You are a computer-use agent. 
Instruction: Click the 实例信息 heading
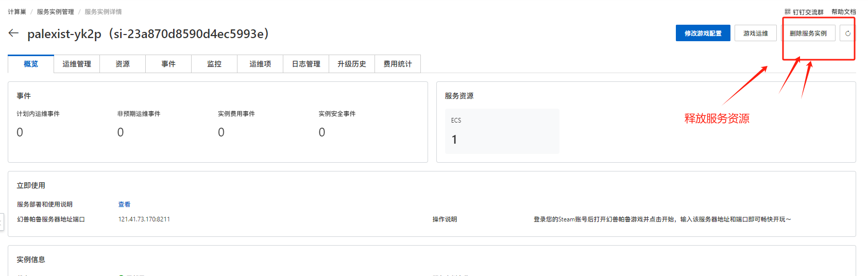[x=31, y=260]
